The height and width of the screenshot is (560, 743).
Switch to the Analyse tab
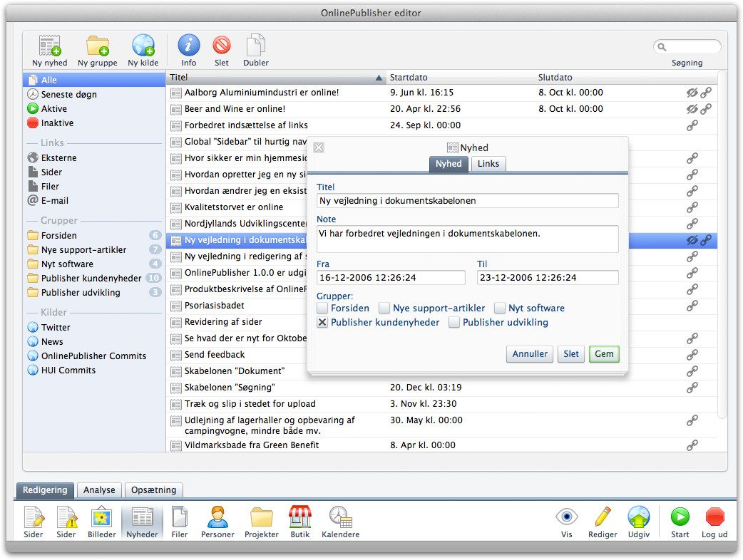tap(99, 490)
